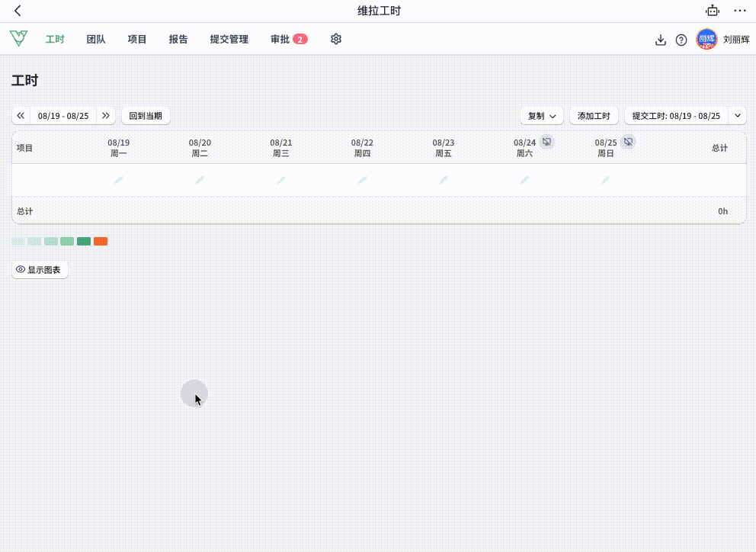The width and height of the screenshot is (756, 552).
Task: Click the 08/22 周四 hours cell
Action: click(362, 180)
